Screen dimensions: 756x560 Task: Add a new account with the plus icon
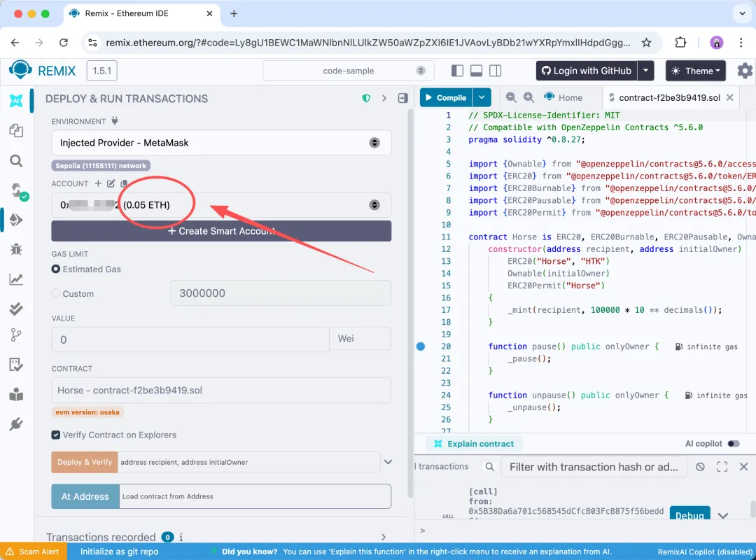[x=98, y=183]
